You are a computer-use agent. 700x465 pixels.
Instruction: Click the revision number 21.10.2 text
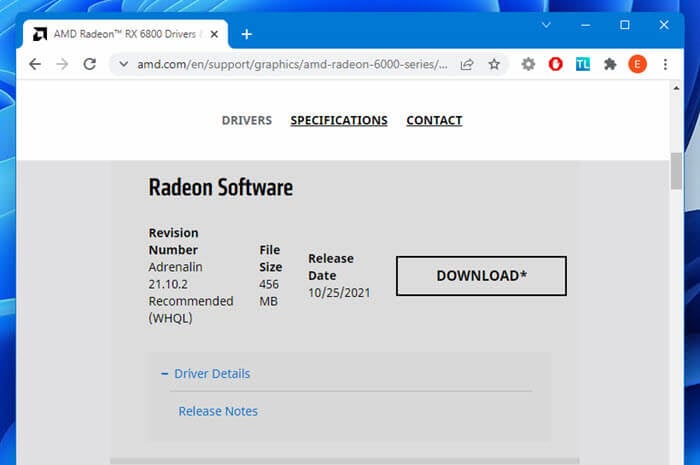pos(168,284)
